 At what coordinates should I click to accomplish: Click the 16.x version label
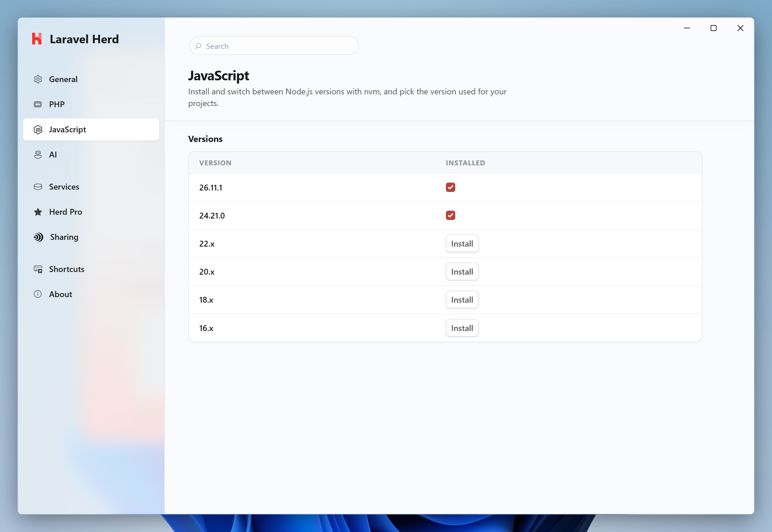coord(206,328)
